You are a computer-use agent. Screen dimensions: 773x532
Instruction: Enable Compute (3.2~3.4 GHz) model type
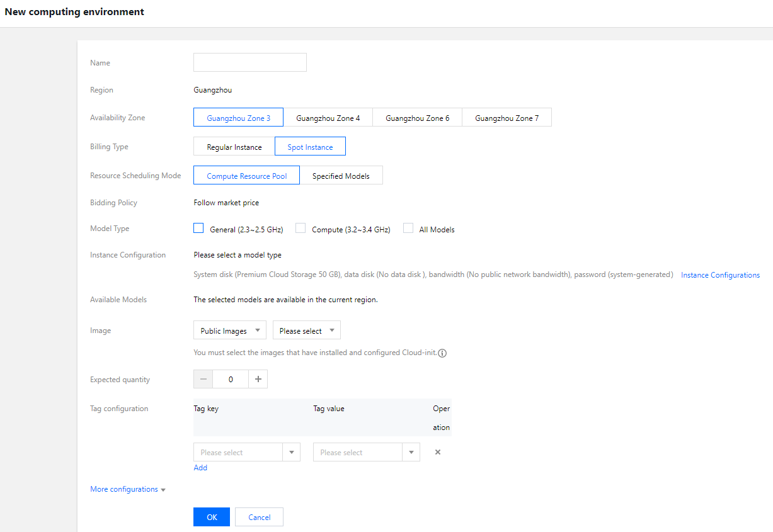tap(301, 229)
